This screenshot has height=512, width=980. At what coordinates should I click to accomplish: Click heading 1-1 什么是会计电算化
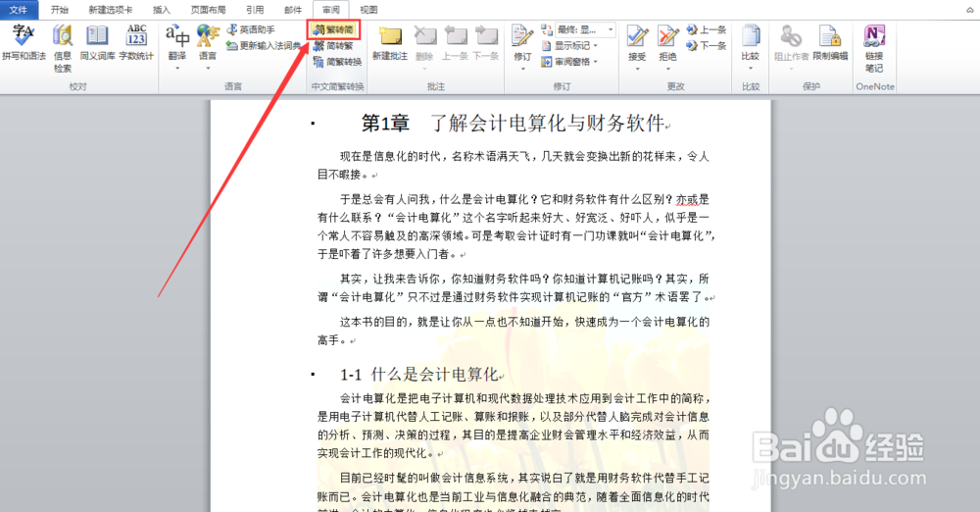(418, 375)
